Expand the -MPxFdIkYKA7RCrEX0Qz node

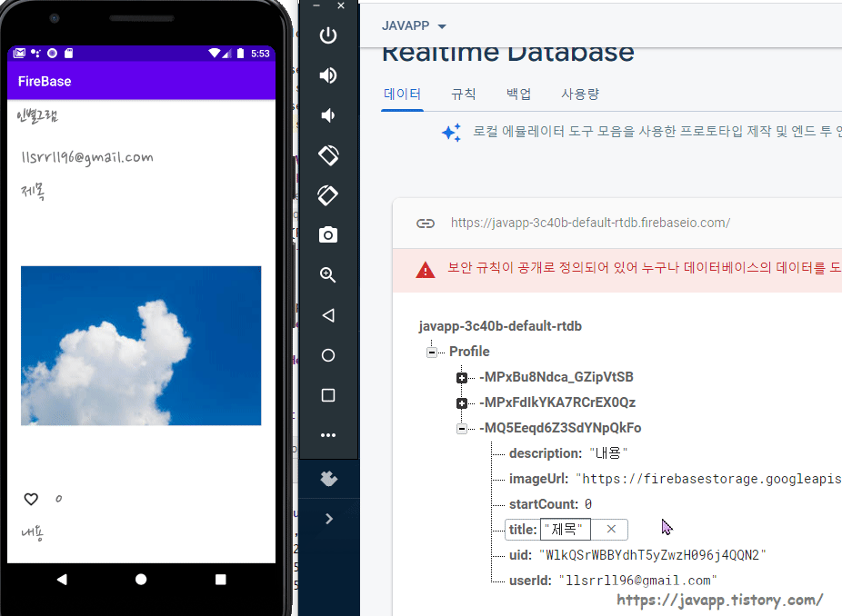click(461, 403)
